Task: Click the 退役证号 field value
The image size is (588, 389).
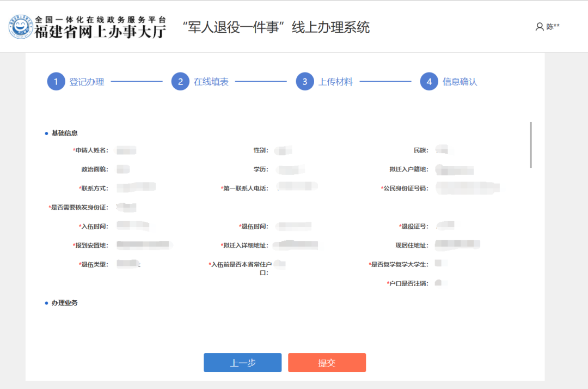Action: pyautogui.click(x=446, y=226)
